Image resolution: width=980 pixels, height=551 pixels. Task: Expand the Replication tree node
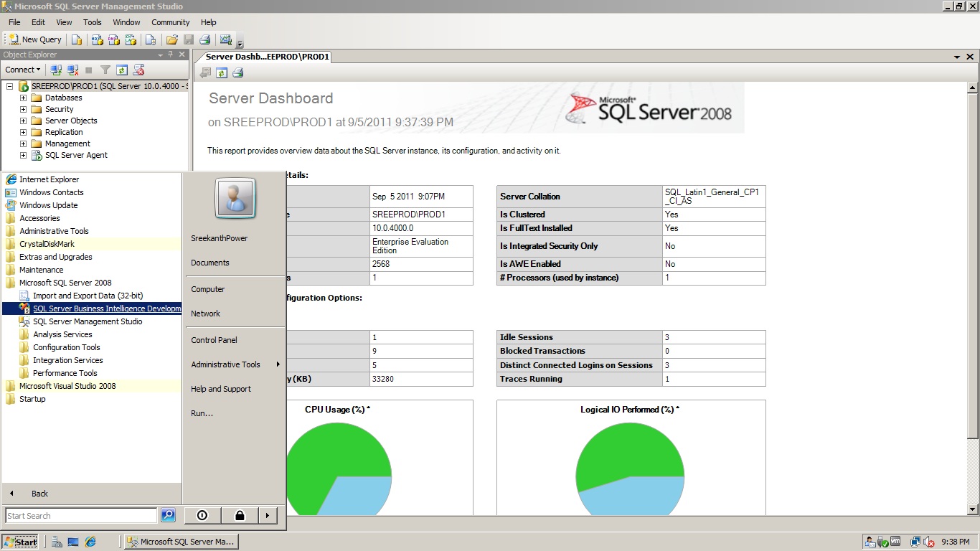coord(23,132)
